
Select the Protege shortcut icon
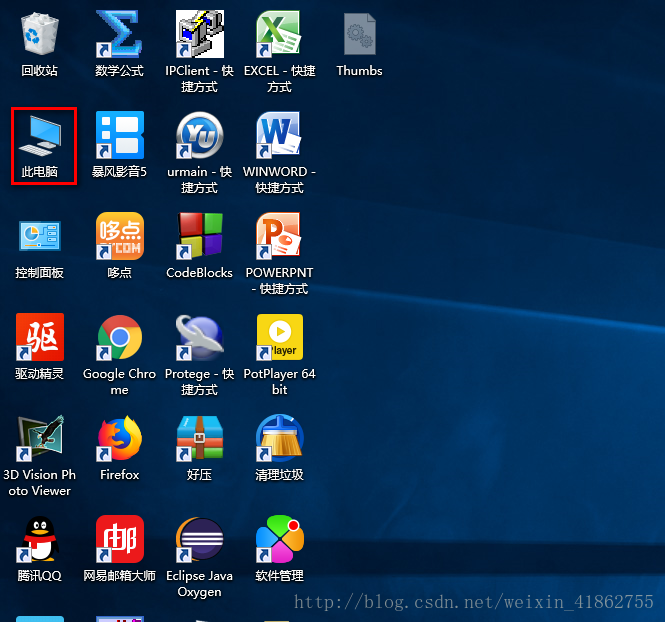tap(200, 337)
